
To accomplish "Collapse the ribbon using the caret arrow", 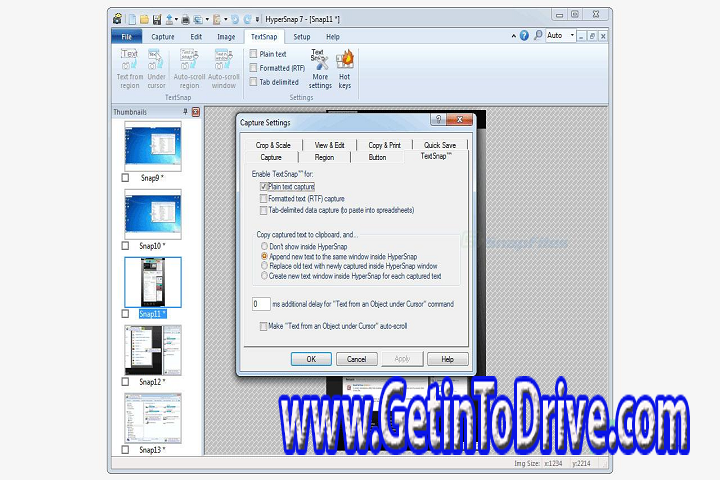I will 513,36.
